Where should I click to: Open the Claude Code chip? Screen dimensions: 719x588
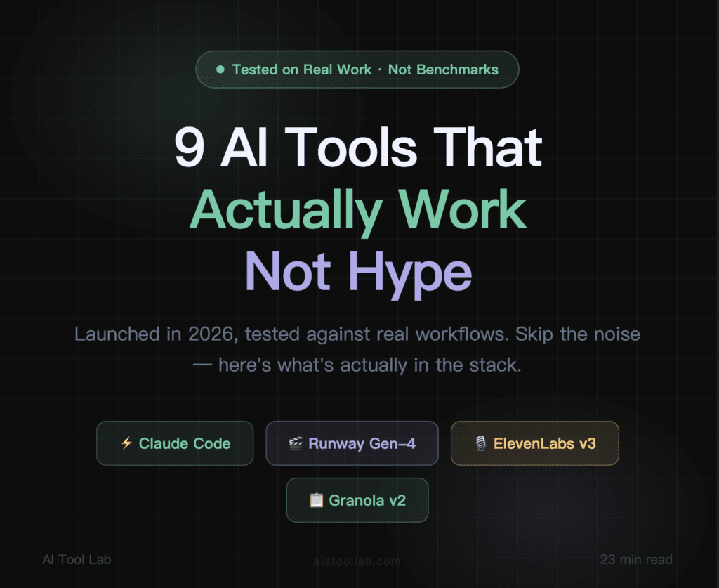[x=175, y=443]
